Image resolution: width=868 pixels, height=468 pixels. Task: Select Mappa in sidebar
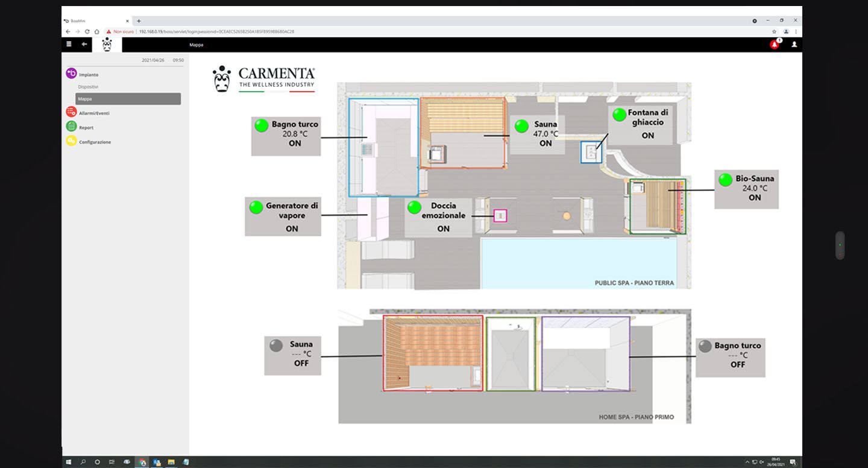click(x=128, y=99)
